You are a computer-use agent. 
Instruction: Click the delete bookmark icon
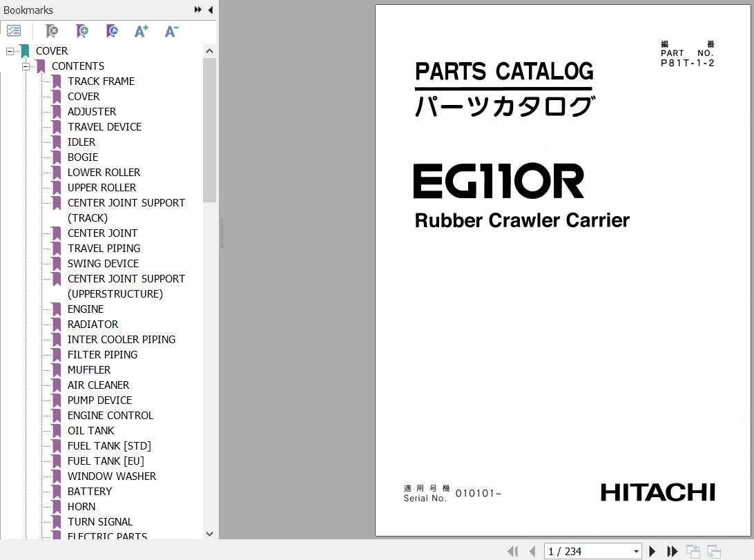(x=52, y=31)
